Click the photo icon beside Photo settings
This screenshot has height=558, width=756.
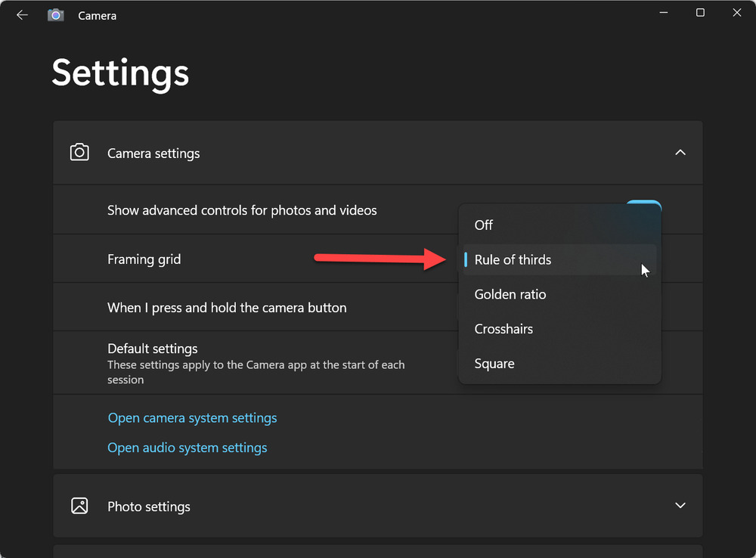coord(79,506)
